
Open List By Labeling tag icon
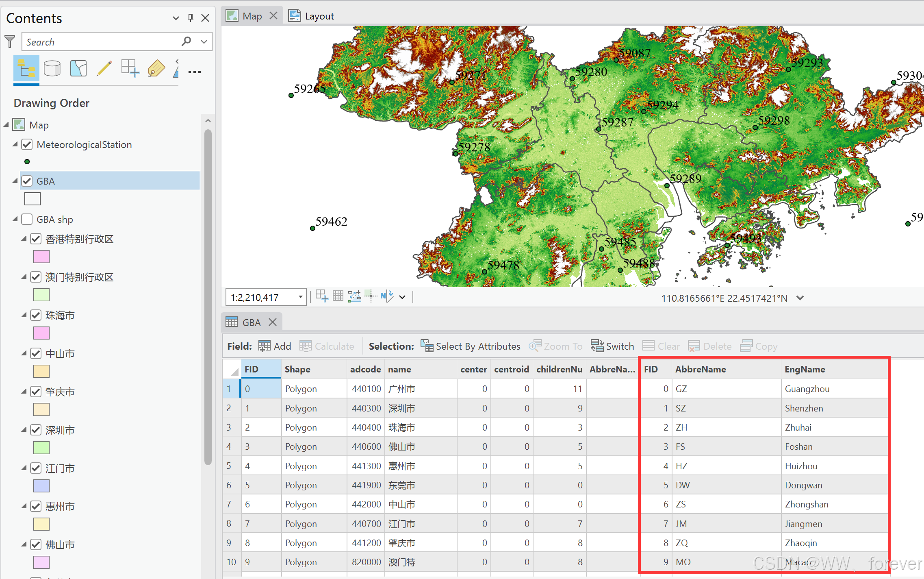click(x=156, y=69)
